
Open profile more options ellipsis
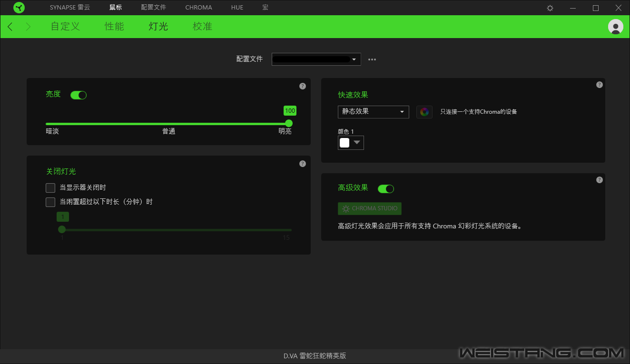(x=372, y=59)
